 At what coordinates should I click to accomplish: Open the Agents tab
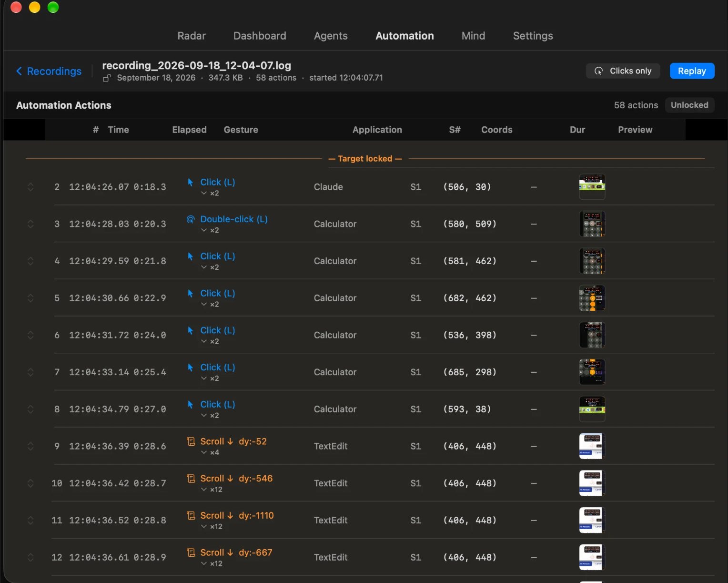tap(331, 36)
